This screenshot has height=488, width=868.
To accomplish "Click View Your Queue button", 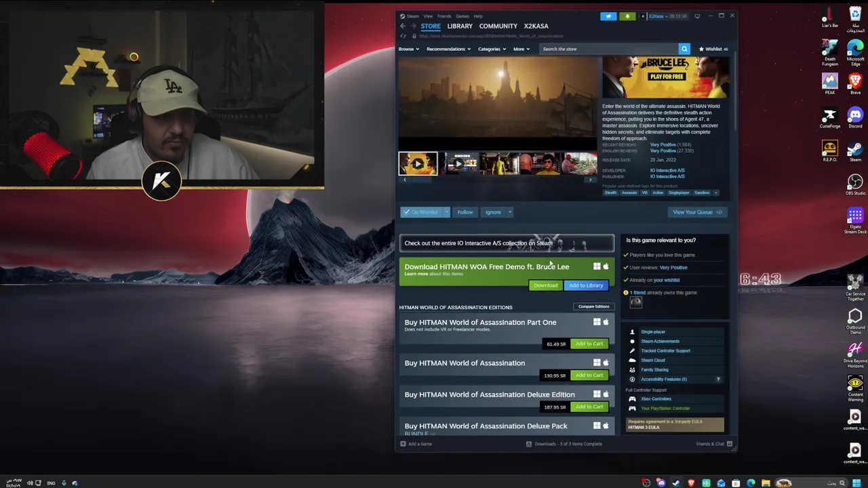I will pos(696,212).
